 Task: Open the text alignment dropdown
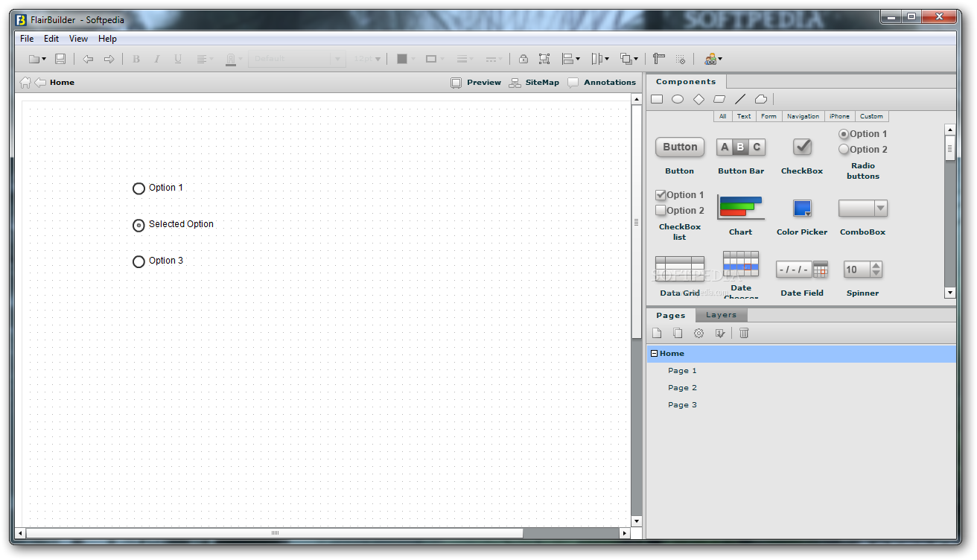[205, 59]
